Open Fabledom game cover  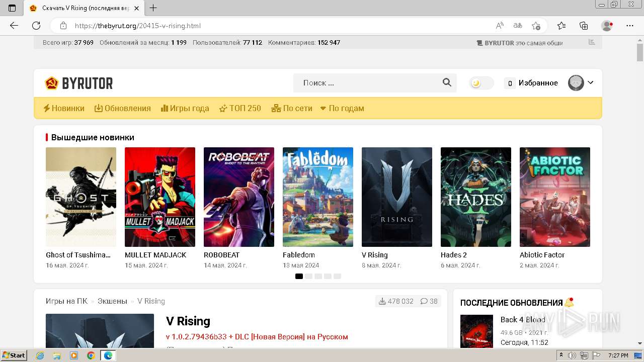[x=318, y=197]
